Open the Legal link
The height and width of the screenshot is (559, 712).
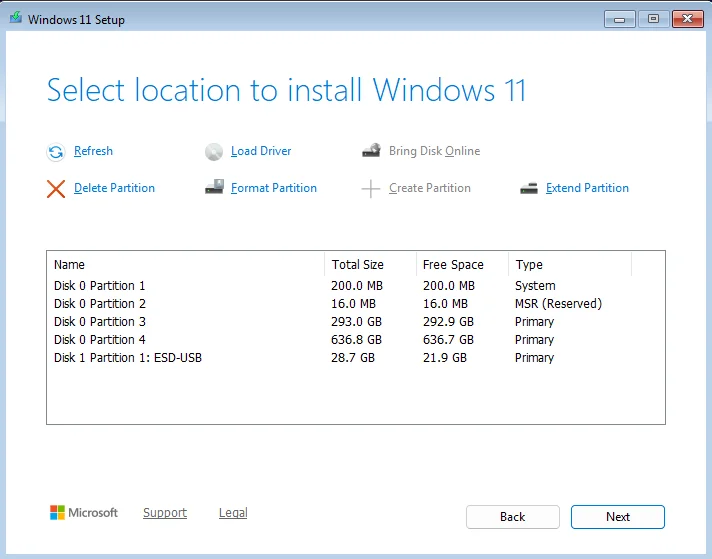tap(233, 513)
